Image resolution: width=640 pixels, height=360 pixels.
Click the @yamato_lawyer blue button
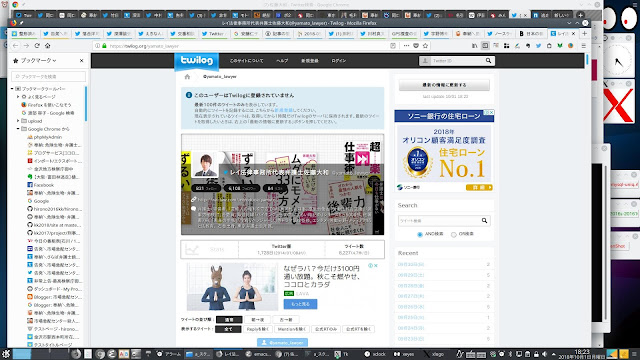tap(282, 342)
